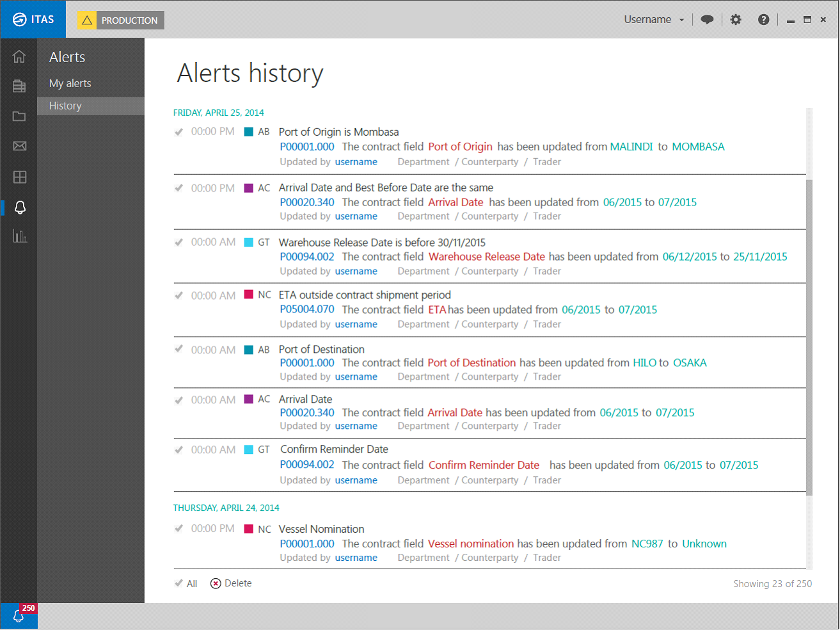Click Unknown value in Vessel Nomination alert
The height and width of the screenshot is (630, 840).
click(704, 544)
